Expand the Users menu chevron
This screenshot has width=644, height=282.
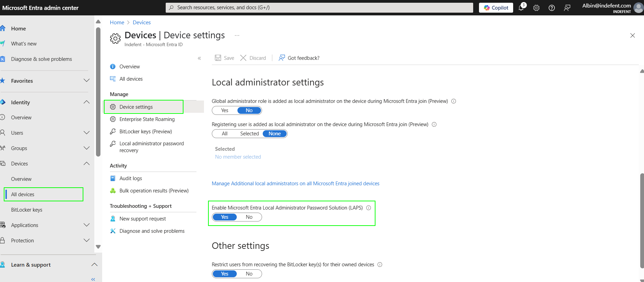pyautogui.click(x=86, y=133)
